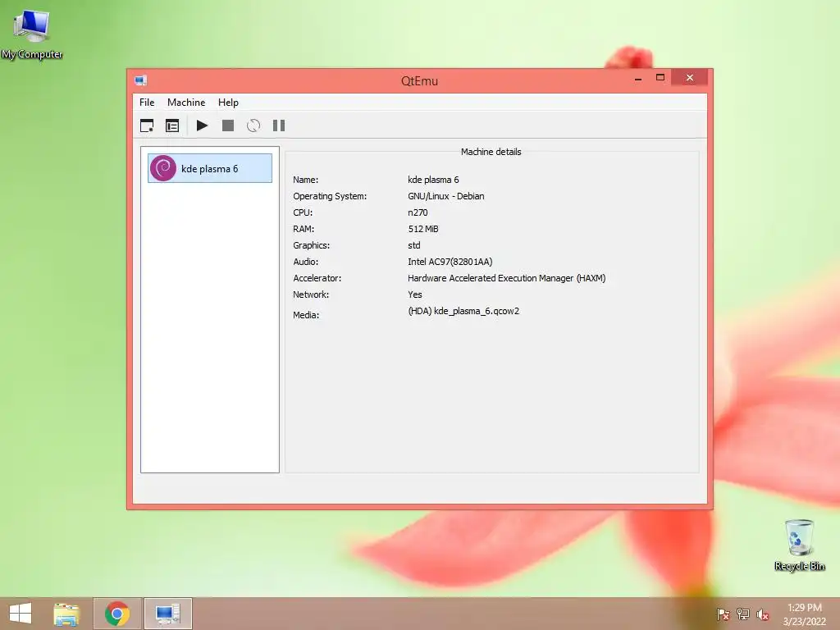This screenshot has height=630, width=840.
Task: Close the QtEmu window
Action: click(689, 78)
